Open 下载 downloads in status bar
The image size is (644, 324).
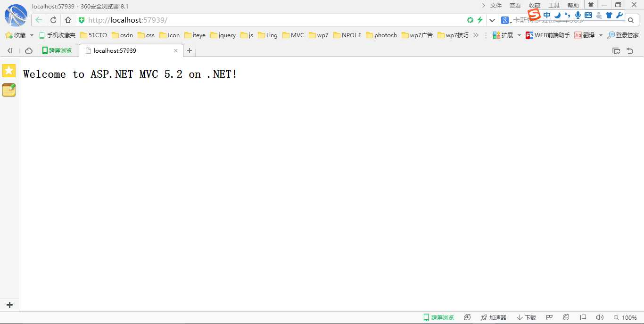tap(526, 317)
